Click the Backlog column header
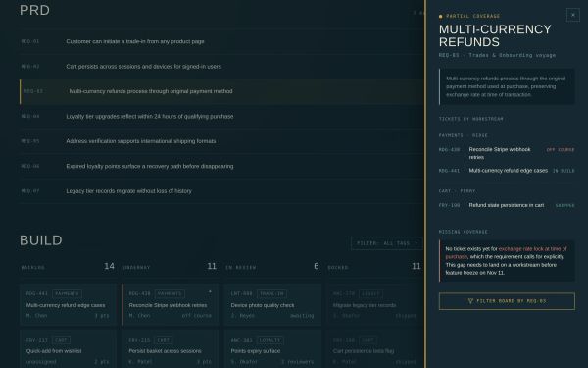 coord(32,268)
